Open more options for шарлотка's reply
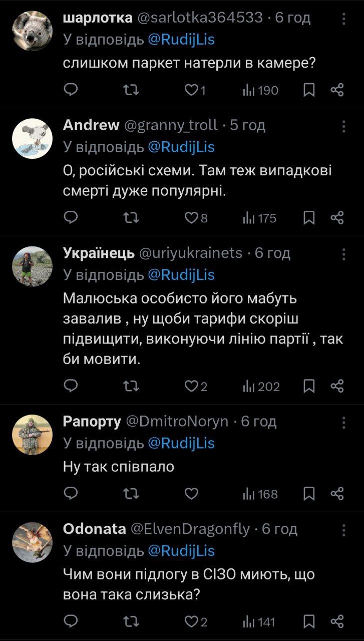Screen dimensions: 364x641 [344, 19]
